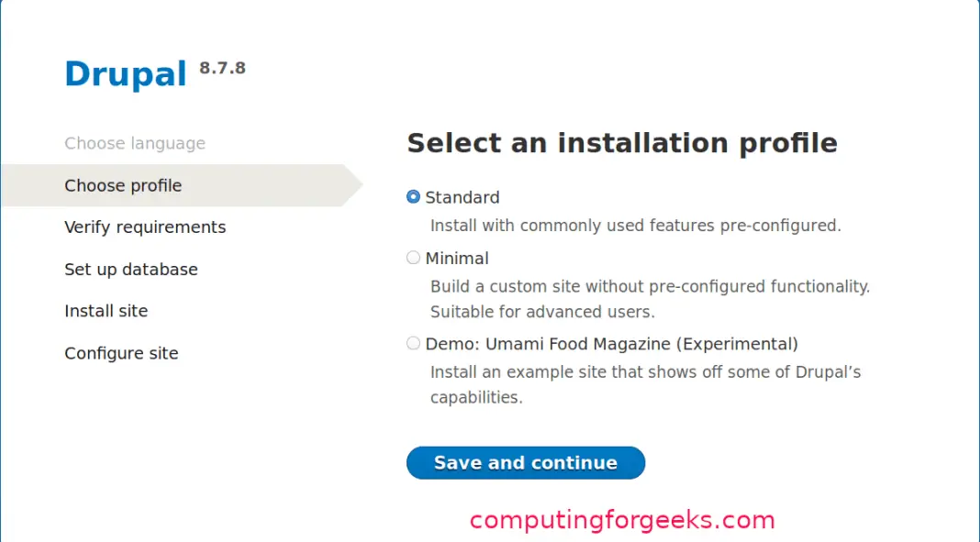The height and width of the screenshot is (542, 980).
Task: Click the Standard profile label text
Action: [x=462, y=197]
